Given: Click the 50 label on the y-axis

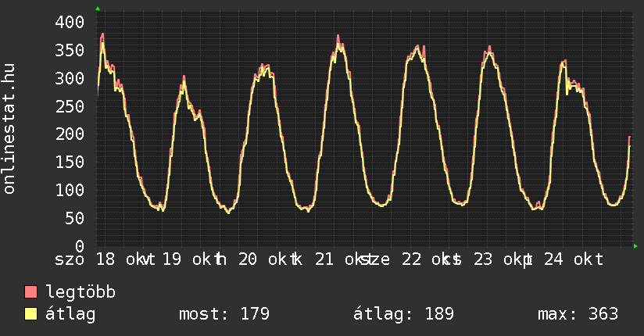Looking at the screenshot, I should [x=74, y=218].
